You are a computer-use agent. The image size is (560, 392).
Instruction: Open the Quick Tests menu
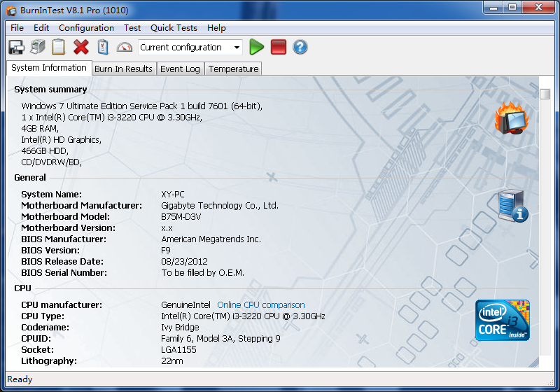[x=174, y=28]
